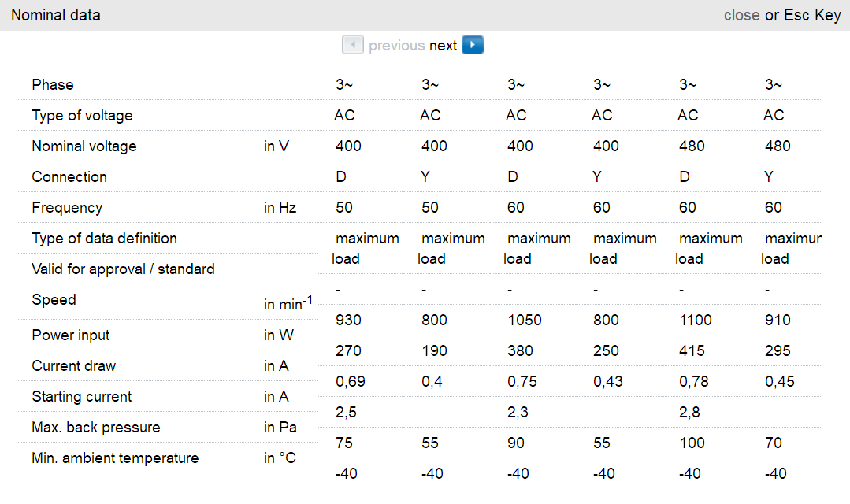Close the Nominal data dialog
This screenshot has width=850, height=504.
tap(741, 15)
